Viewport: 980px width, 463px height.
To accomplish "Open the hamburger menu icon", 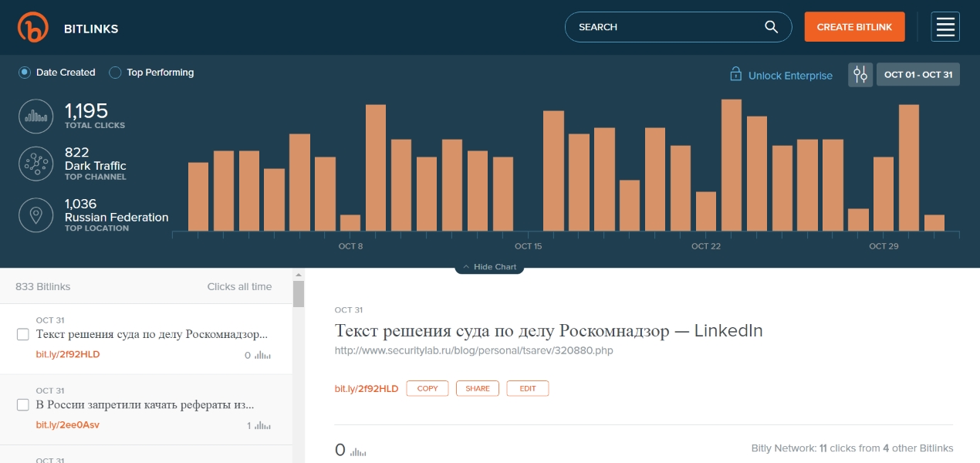I will pyautogui.click(x=945, y=27).
